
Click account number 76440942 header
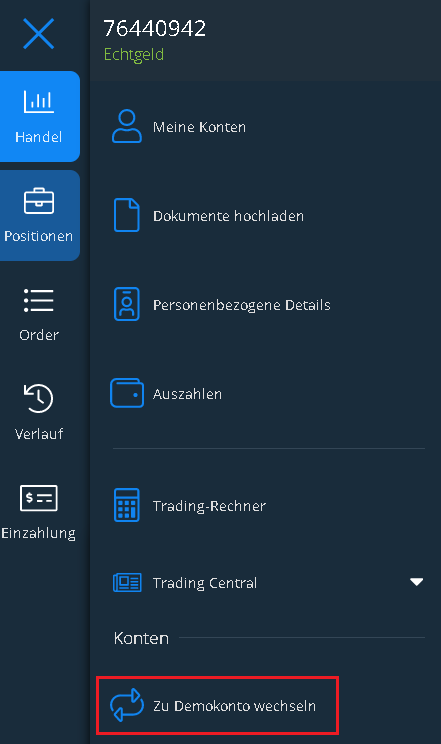[155, 28]
